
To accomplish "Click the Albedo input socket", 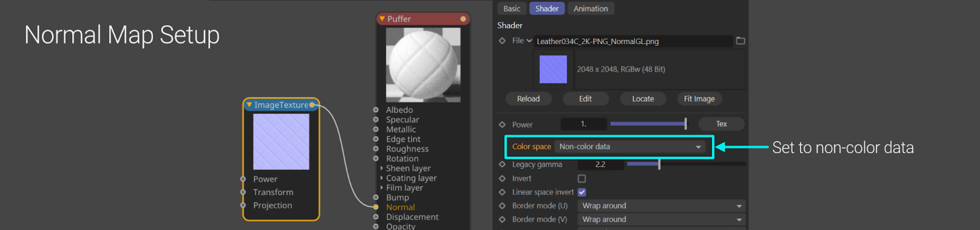I will (x=376, y=110).
